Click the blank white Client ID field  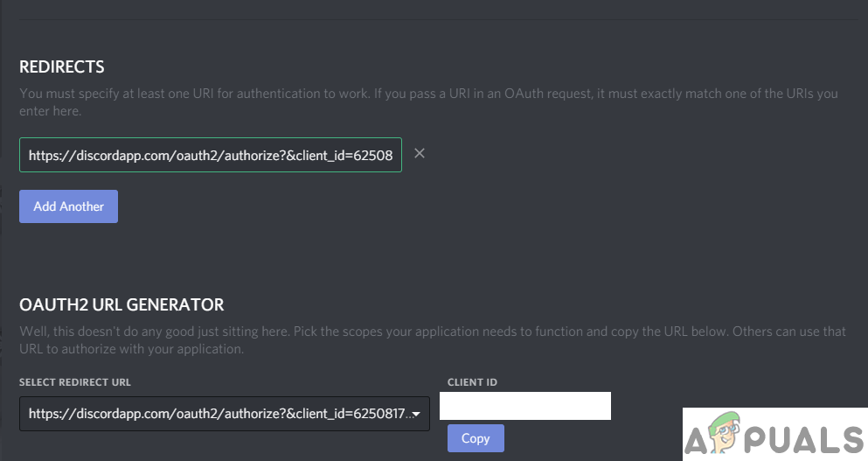(524, 406)
